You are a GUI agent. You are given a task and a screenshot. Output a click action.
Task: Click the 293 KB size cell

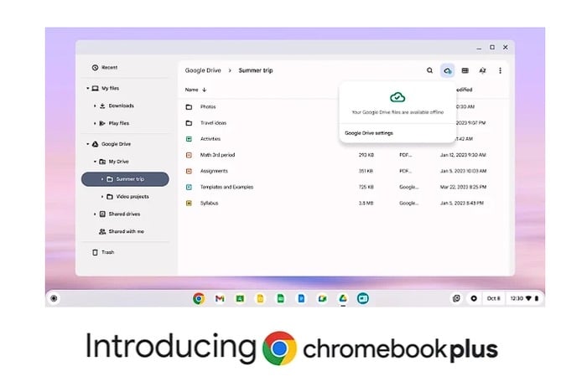click(366, 155)
